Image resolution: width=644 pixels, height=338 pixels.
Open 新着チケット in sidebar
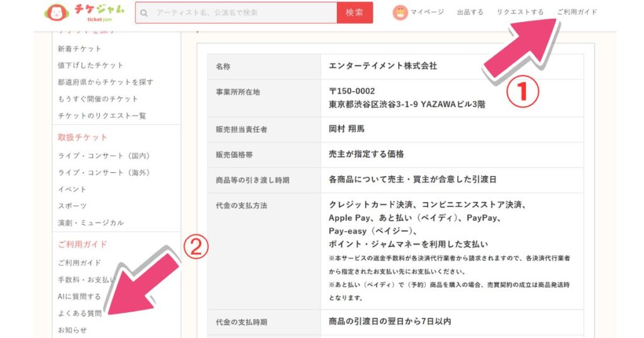click(79, 48)
